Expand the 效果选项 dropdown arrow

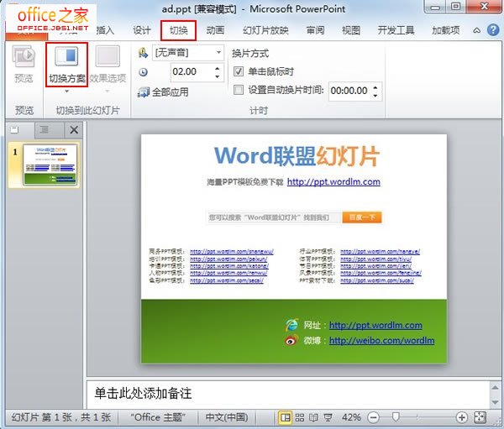(108, 92)
